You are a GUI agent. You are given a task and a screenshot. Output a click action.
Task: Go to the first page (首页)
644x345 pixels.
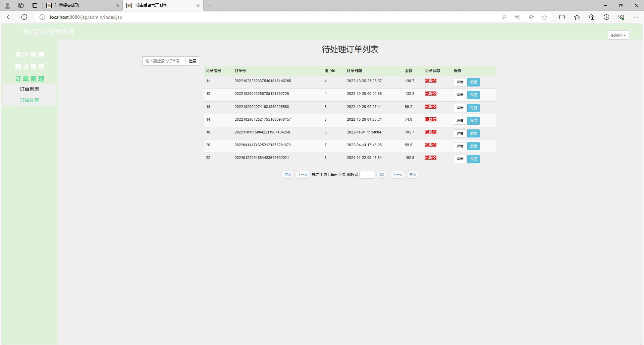pos(288,175)
